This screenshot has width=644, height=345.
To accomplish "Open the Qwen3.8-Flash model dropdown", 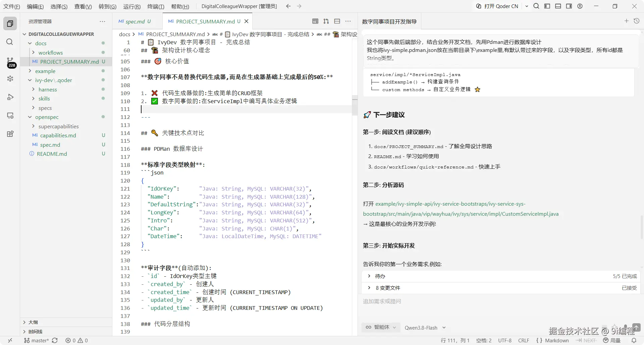I will click(x=425, y=328).
